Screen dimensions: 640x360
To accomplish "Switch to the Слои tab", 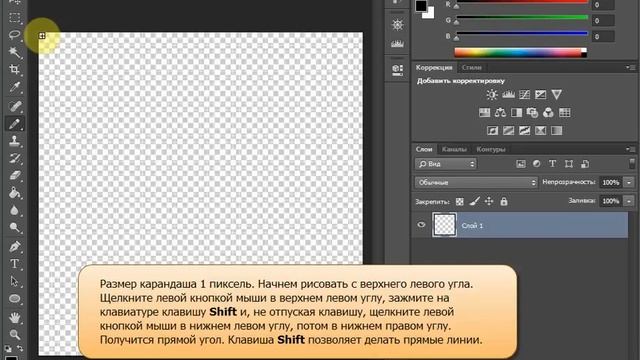I will [x=424, y=149].
